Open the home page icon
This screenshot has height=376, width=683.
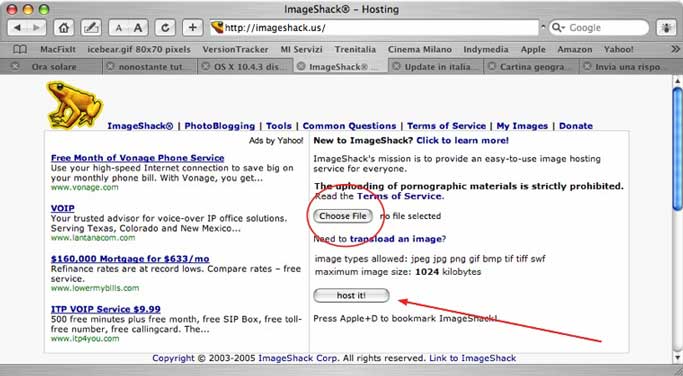point(64,28)
